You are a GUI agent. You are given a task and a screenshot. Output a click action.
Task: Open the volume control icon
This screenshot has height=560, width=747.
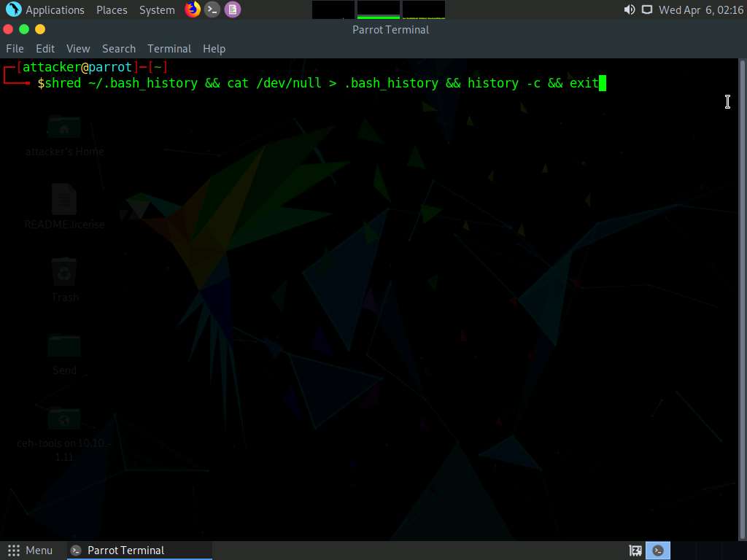point(629,10)
